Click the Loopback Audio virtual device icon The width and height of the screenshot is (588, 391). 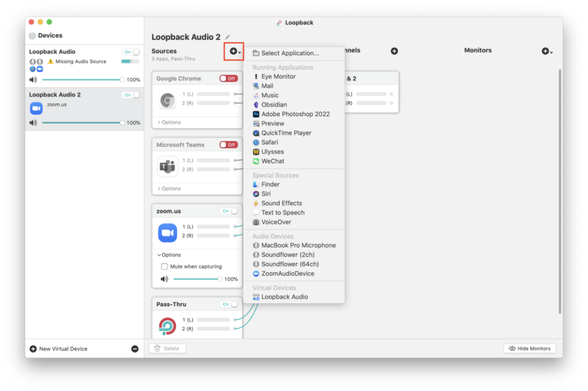coord(256,297)
